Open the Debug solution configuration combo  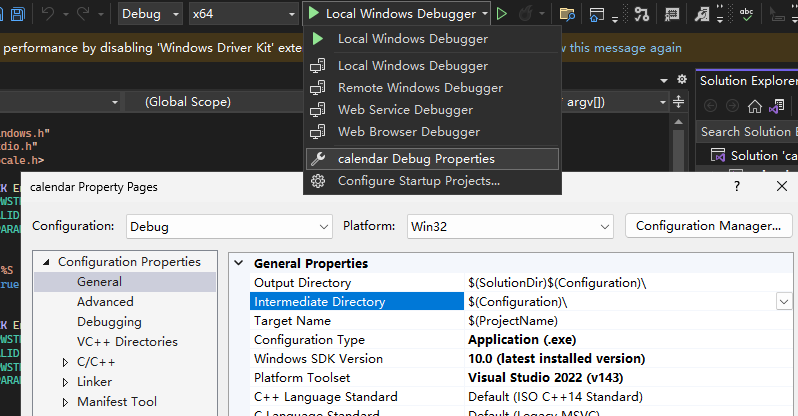point(150,14)
